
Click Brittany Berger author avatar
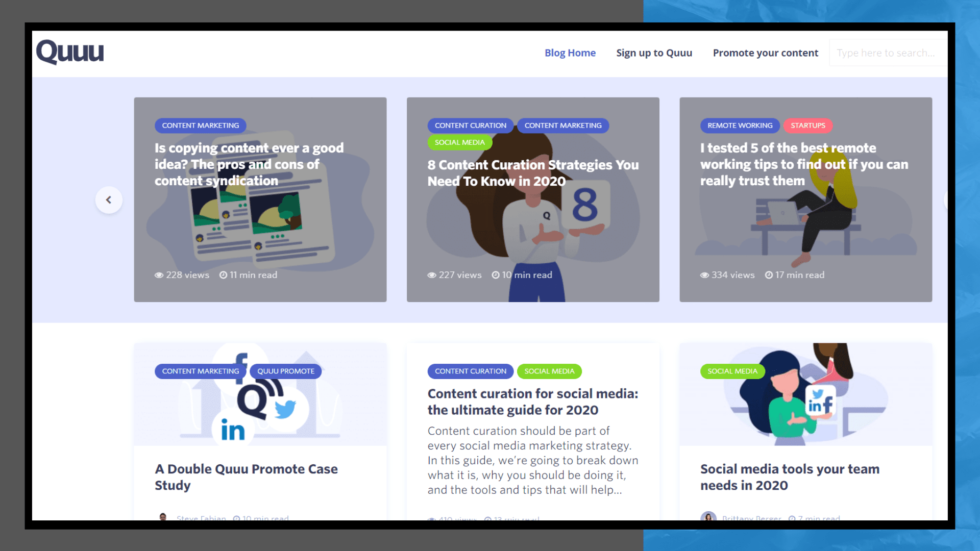tap(708, 516)
